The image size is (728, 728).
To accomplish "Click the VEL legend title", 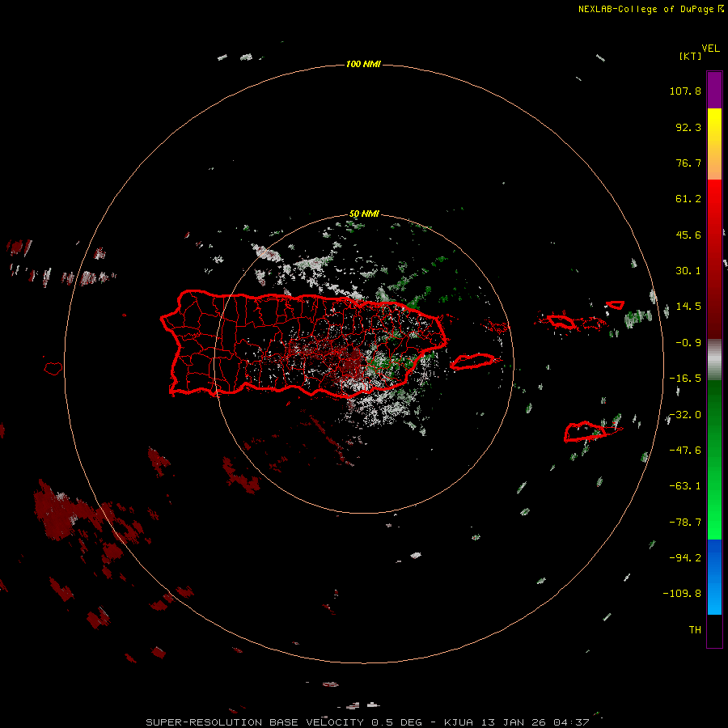I will click(710, 49).
